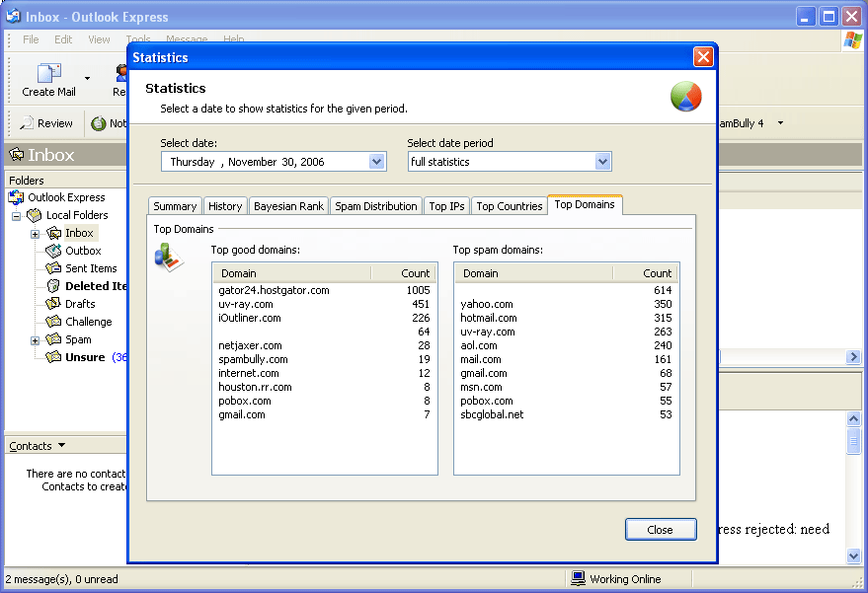Screen dimensions: 868x593
Task: Click the Close button in Statistics
Action: pos(661,530)
